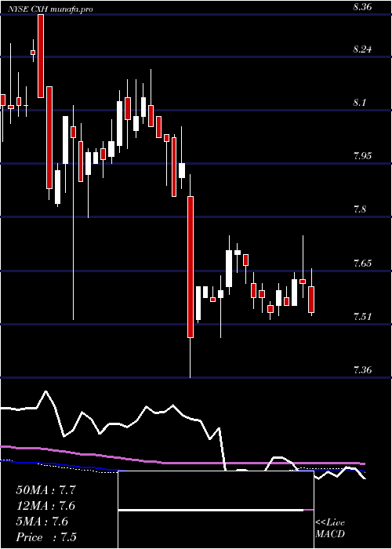Click the tallest red candle reaching 8.36

pos(41,56)
